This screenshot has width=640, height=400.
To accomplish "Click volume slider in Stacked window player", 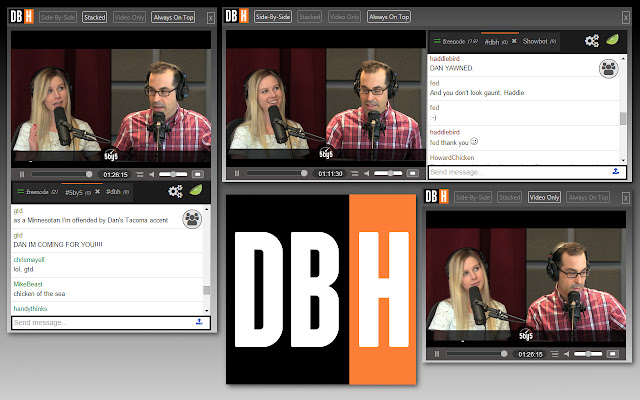I will point(173,174).
